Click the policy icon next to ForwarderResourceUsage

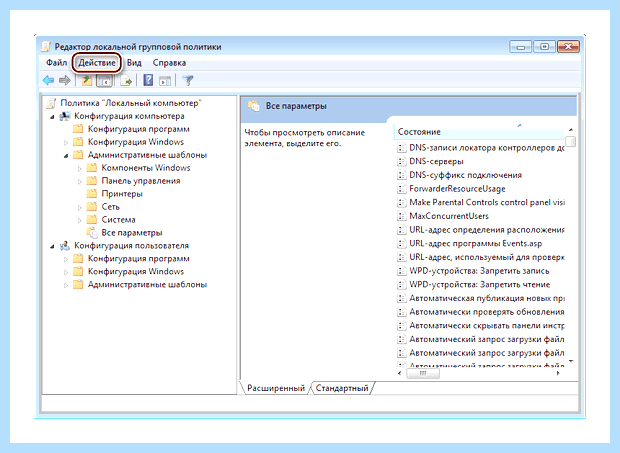point(401,189)
